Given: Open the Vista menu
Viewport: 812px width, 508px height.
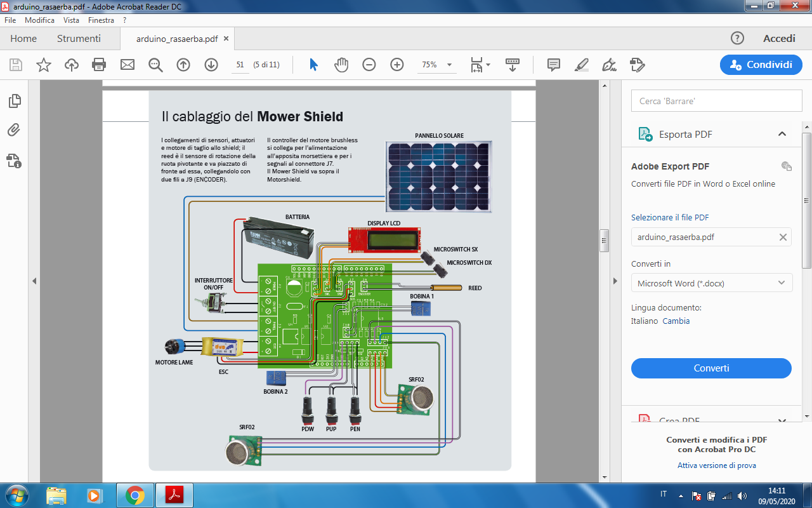Looking at the screenshot, I should point(71,20).
